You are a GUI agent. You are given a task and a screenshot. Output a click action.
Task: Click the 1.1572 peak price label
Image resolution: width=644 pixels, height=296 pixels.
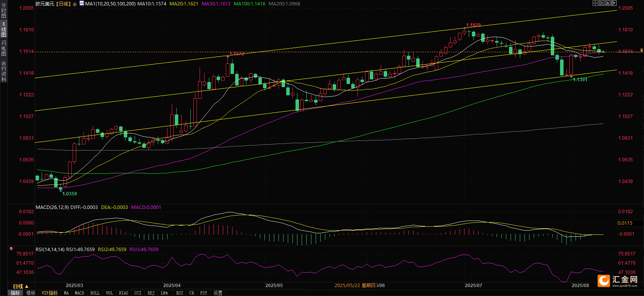237,54
